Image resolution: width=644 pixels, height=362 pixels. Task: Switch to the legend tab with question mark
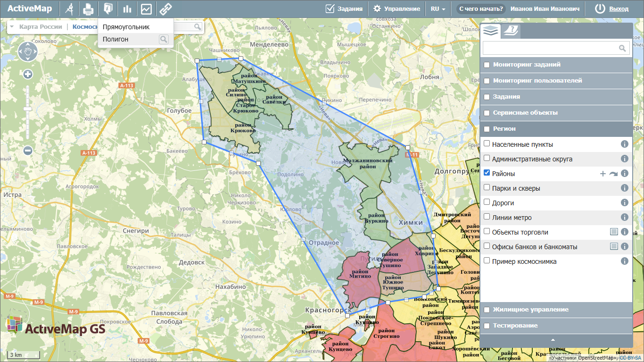tap(511, 31)
